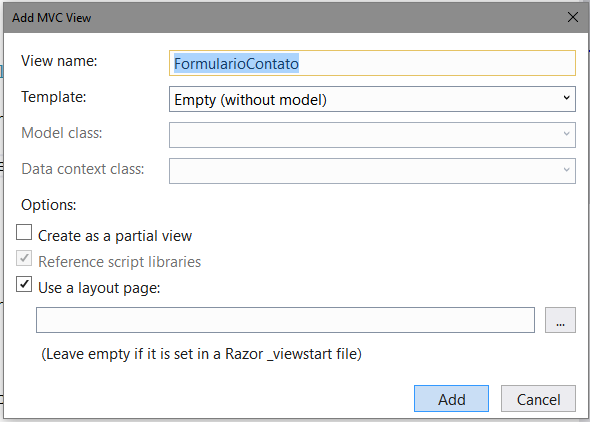The image size is (591, 422).
Task: Enable the Create as a partial view checkbox
Action: coord(24,232)
